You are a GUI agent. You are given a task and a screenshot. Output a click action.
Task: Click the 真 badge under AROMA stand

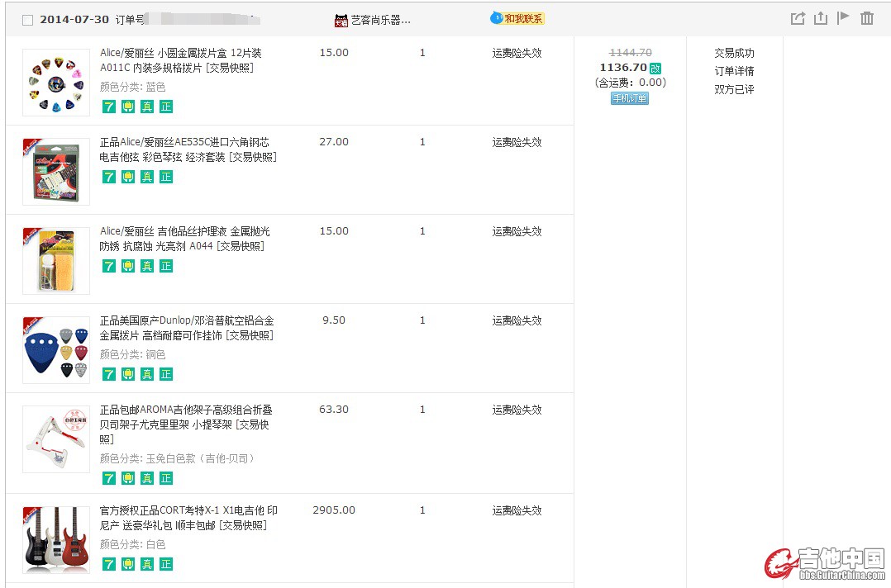[147, 478]
